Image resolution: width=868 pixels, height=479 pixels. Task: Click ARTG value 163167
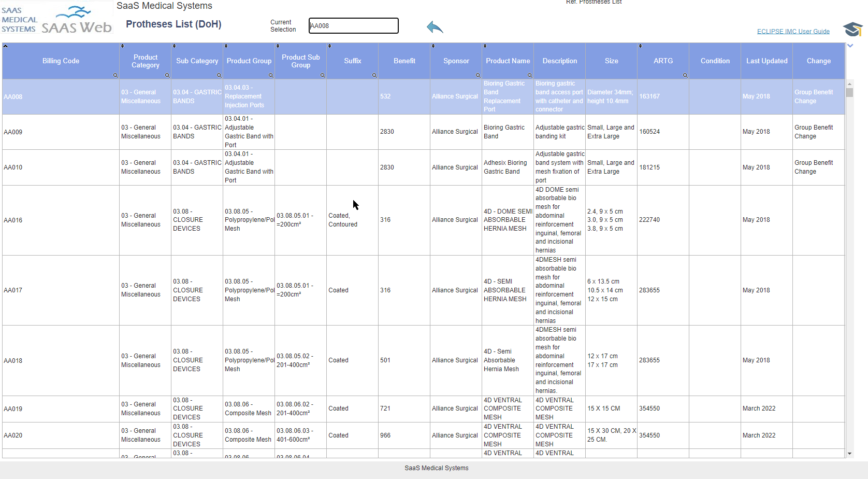click(649, 96)
